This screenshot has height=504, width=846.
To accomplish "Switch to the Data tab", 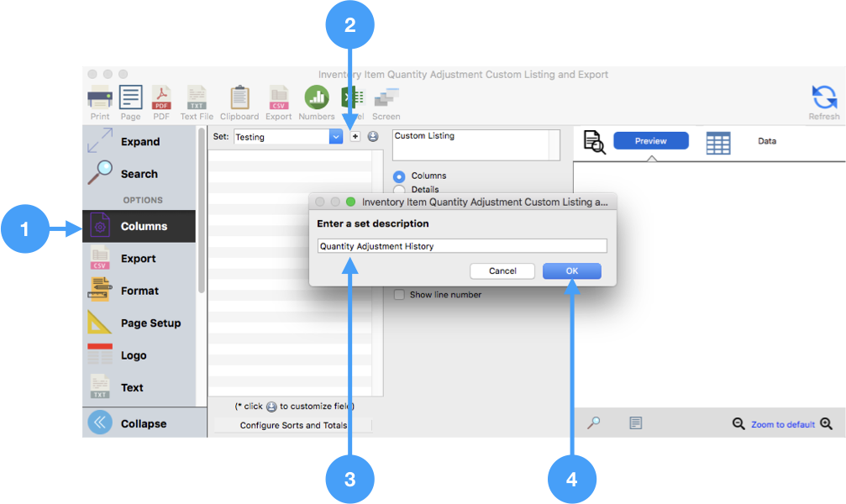I will click(766, 141).
